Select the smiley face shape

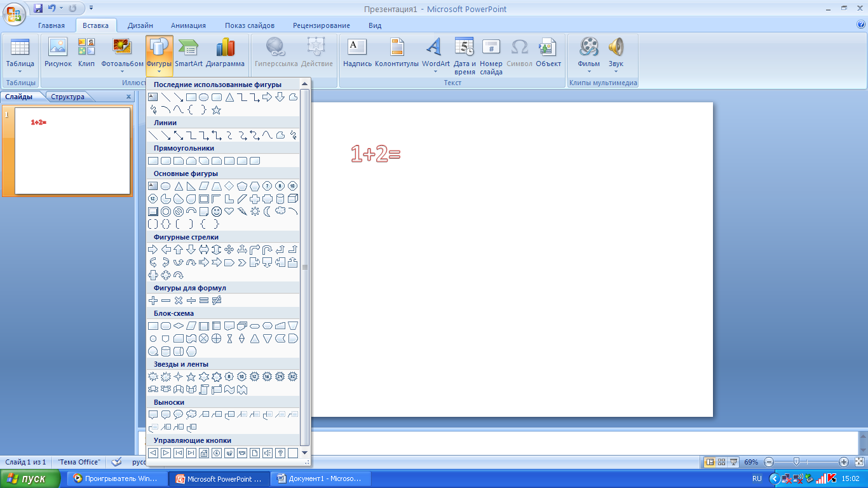click(216, 212)
